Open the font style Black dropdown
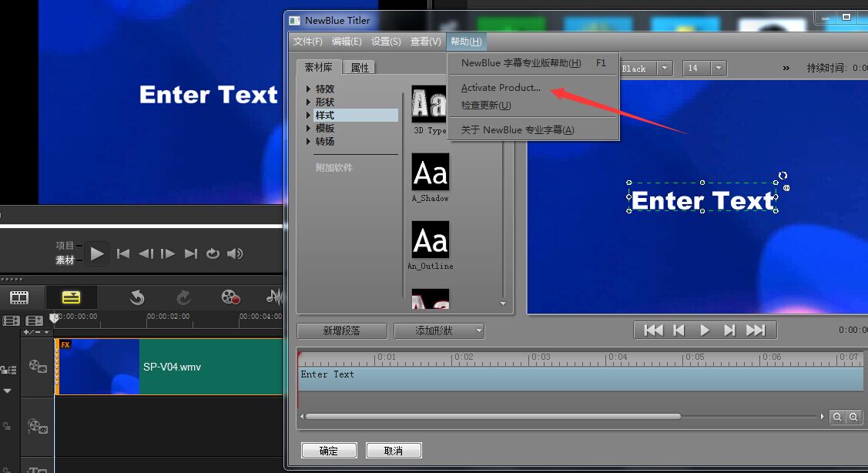 (664, 68)
